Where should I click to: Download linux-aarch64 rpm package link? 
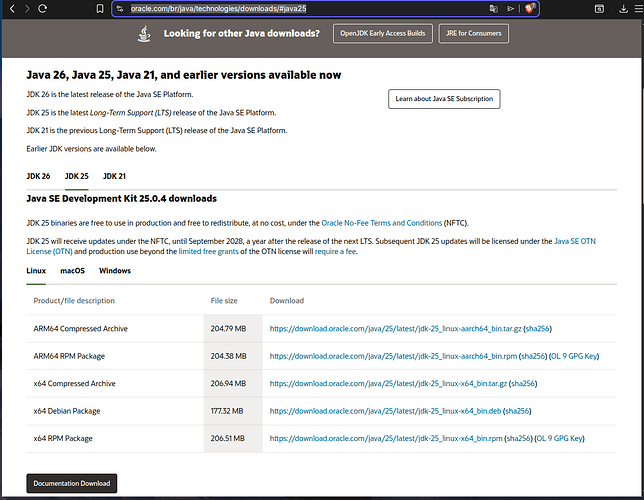tap(393, 356)
